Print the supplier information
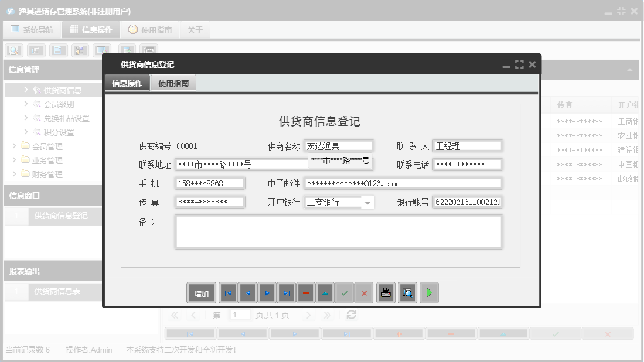 pyautogui.click(x=386, y=292)
